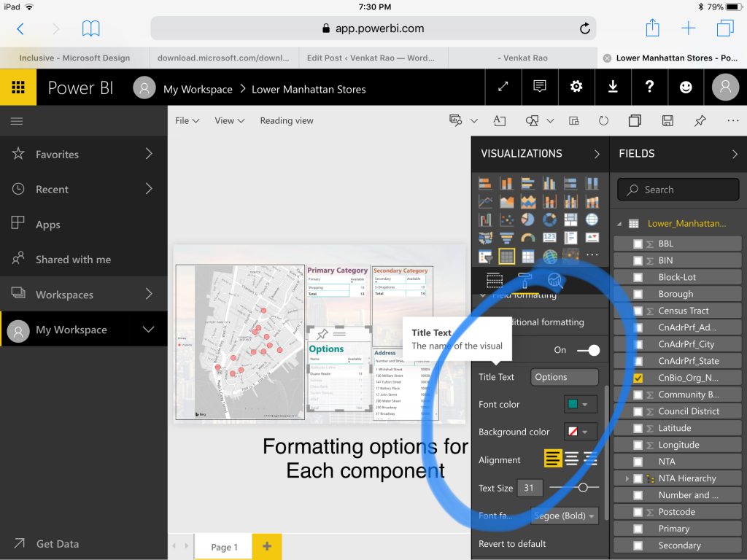This screenshot has height=560, width=747.
Task: Click Revert to default
Action: (512, 544)
